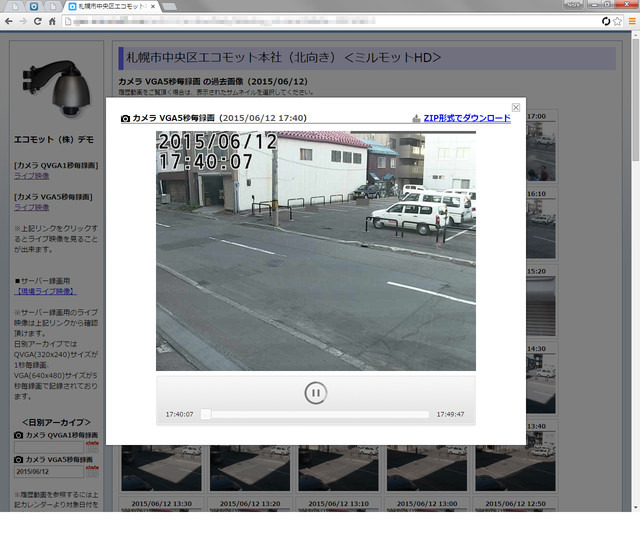640x542 pixels.
Task: Switch to the third browser tab
Action: tap(53, 6)
